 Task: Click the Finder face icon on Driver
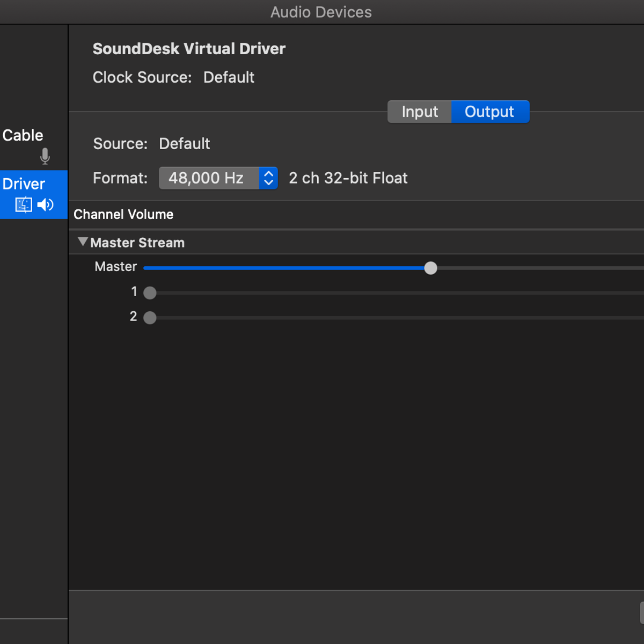24,205
